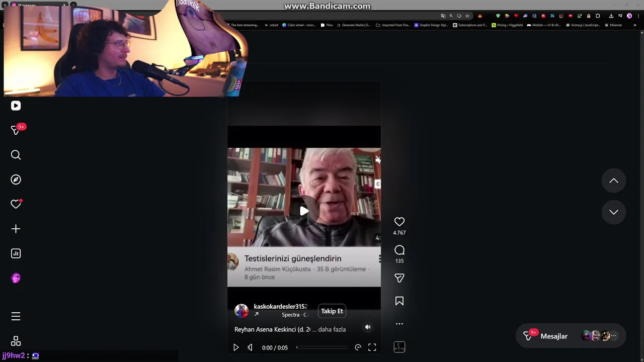This screenshot has height=362, width=644.
Task: Open the More hamburger menu in the sidebar
Action: 16,316
